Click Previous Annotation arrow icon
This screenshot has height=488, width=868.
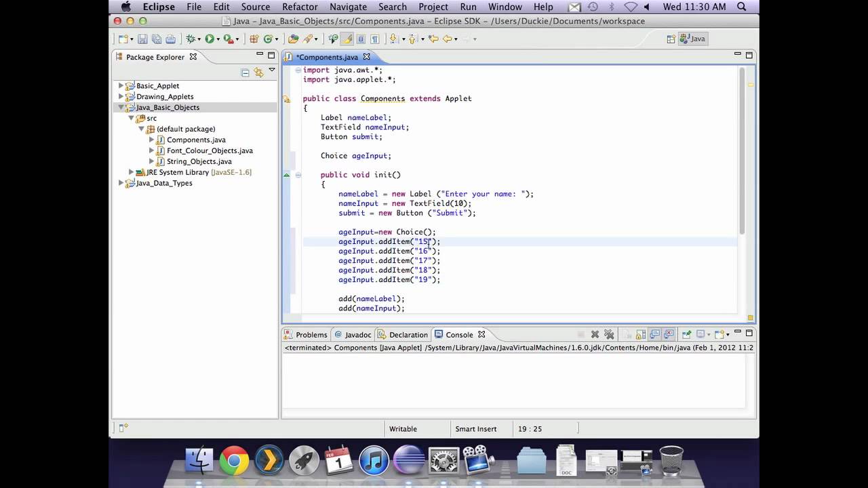(x=412, y=39)
